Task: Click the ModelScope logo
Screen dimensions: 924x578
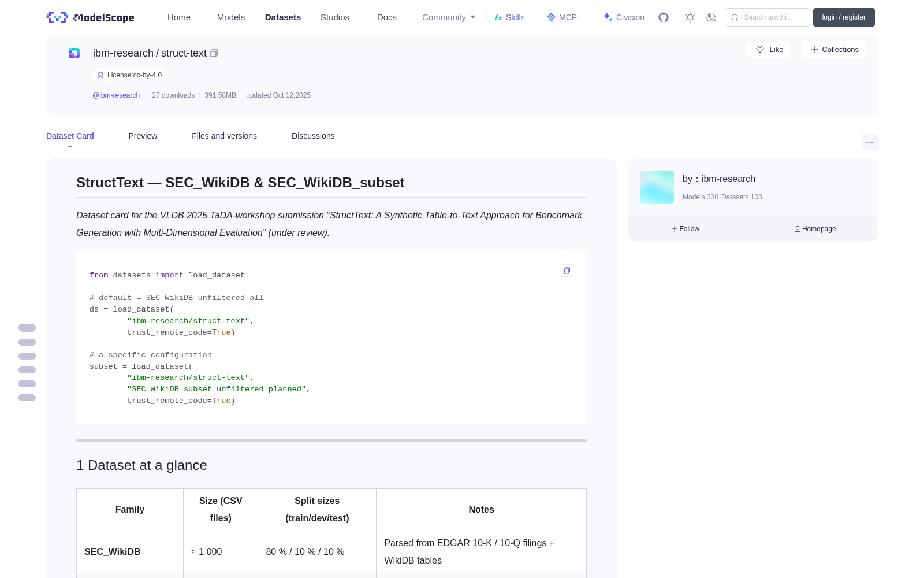Action: point(90,17)
